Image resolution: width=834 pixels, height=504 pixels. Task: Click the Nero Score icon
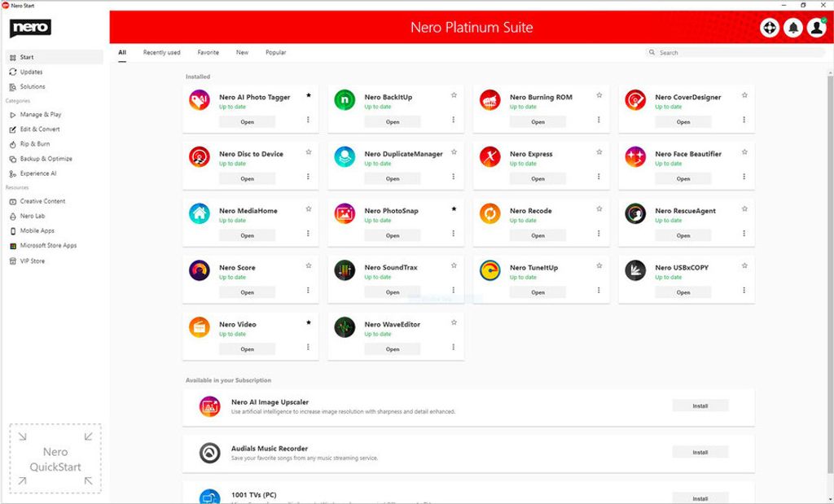(x=200, y=270)
